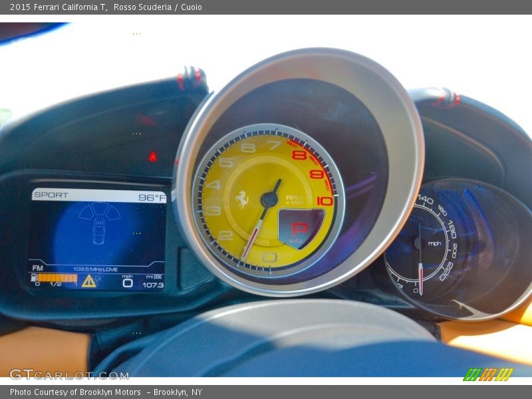Viewport: 532px width, 399px height.
Task: Select the fuel pump icon
Action: click(x=34, y=278)
